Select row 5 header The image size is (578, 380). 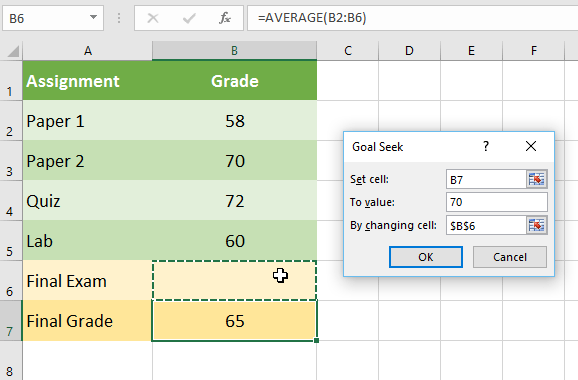point(11,240)
